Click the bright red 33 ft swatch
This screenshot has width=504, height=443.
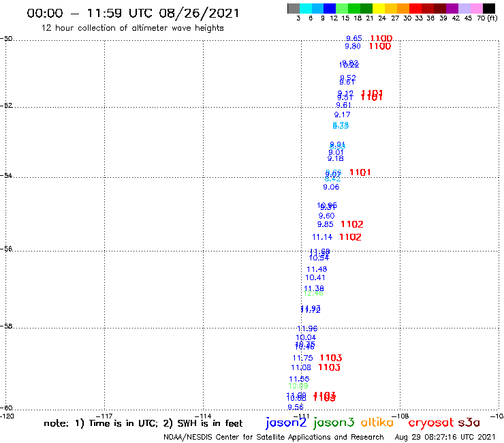click(415, 8)
